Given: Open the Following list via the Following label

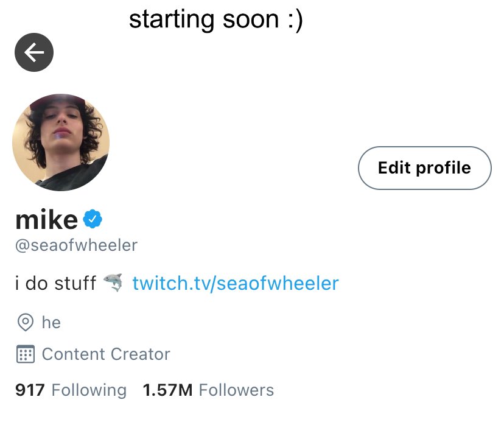Looking at the screenshot, I should click(x=89, y=390).
